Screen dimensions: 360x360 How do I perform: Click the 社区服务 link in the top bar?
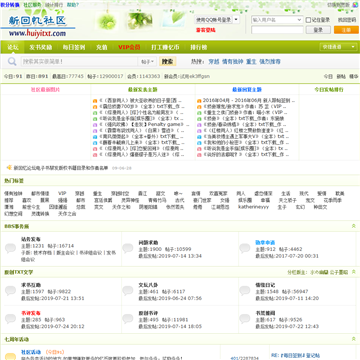coord(32,5)
